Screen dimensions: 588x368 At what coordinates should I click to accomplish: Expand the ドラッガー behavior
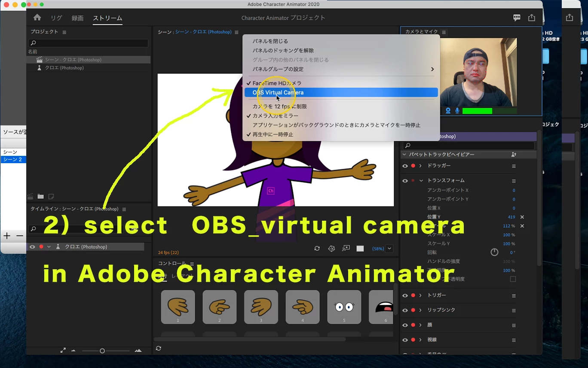click(x=421, y=166)
